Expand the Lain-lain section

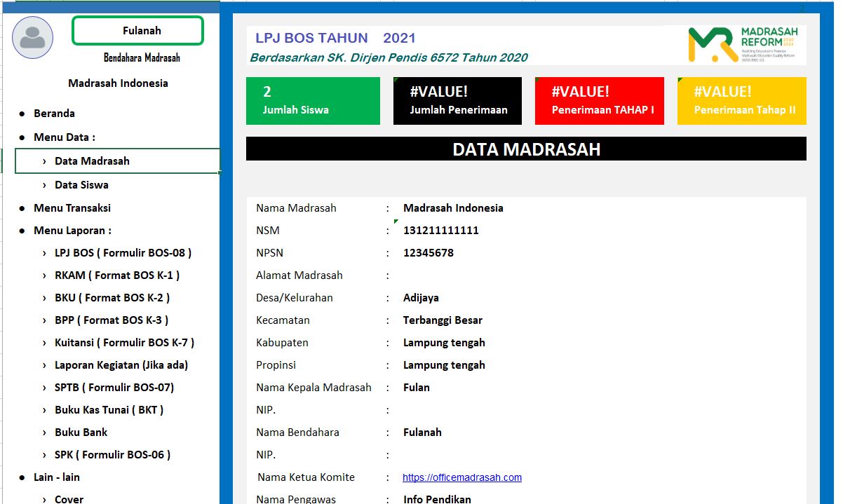point(56,477)
